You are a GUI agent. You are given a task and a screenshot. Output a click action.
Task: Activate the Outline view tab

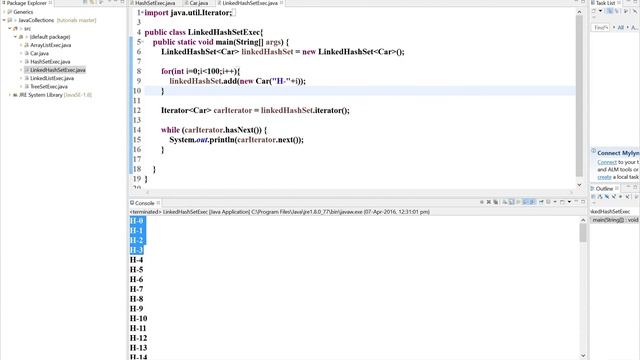(x=604, y=189)
